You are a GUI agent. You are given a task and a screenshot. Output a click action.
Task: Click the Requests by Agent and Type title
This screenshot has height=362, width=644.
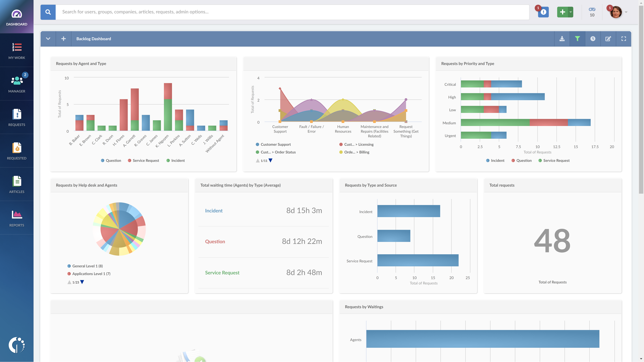point(81,64)
